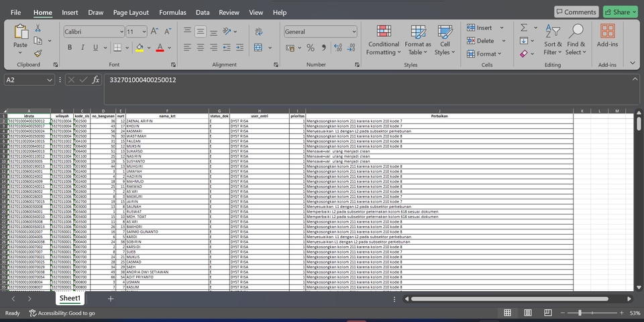Apply Comma style

click(x=323, y=48)
